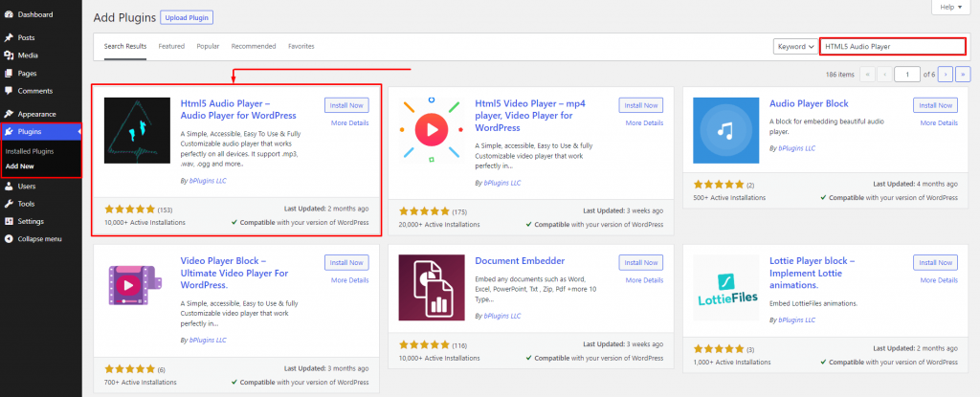Install Document Embedder plugin
The height and width of the screenshot is (397, 980).
click(640, 262)
